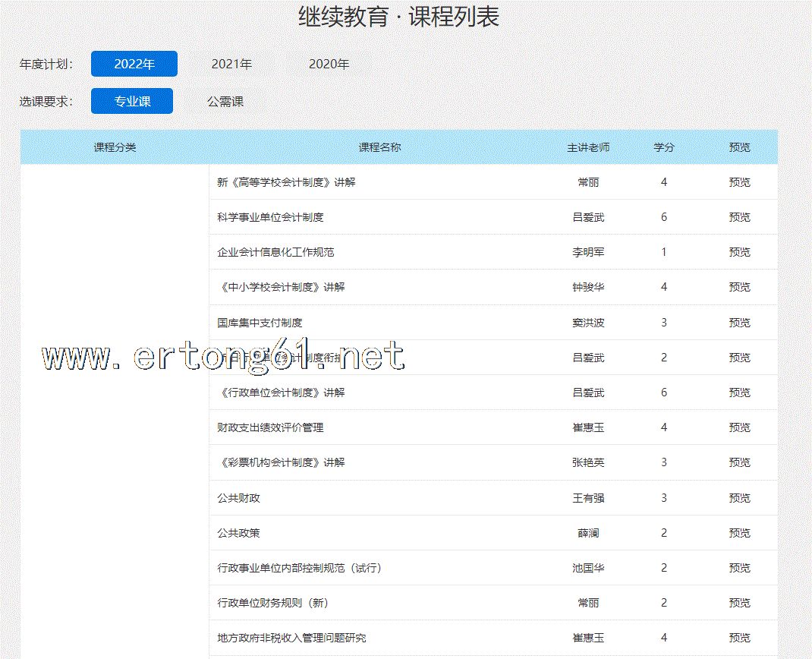This screenshot has width=812, height=659.
Task: Preview the 科学事业单位会计制度 course
Action: (x=739, y=217)
